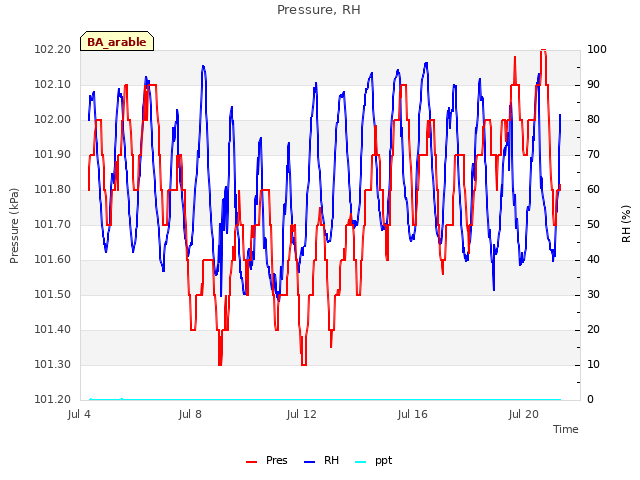Click the ppt legend entry
Image resolution: width=640 pixels, height=480 pixels.
coord(373,461)
